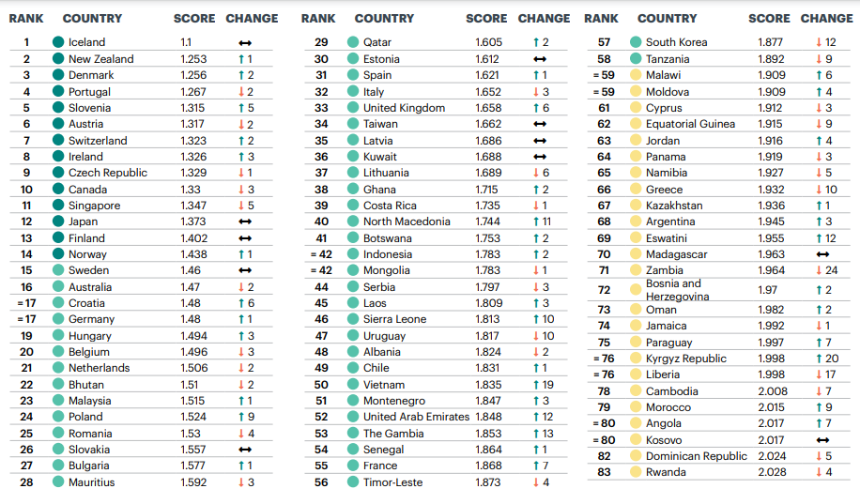This screenshot has height=504, width=860.
Task: Select the no-change arrow in Japan's row
Action: [245, 221]
